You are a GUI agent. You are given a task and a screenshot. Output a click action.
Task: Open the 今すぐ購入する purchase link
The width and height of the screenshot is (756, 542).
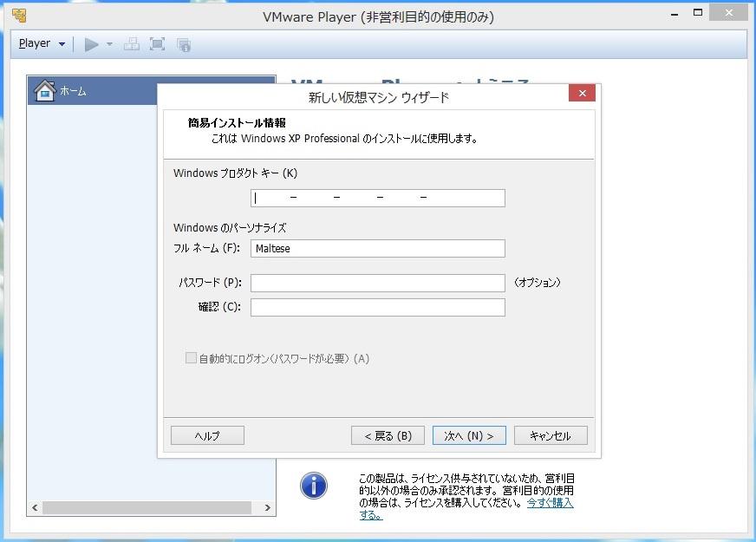coord(550,503)
